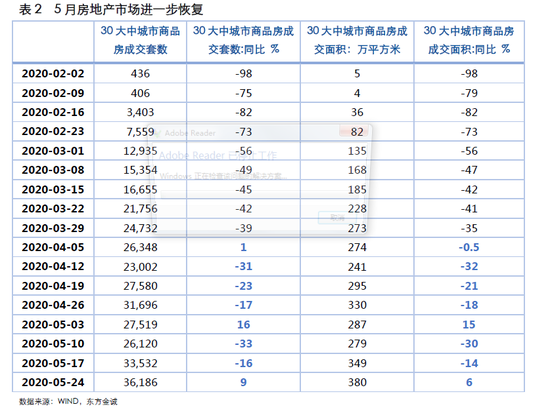Select the date cell 2020-02-16
This screenshot has width=550, height=415.
[53, 112]
